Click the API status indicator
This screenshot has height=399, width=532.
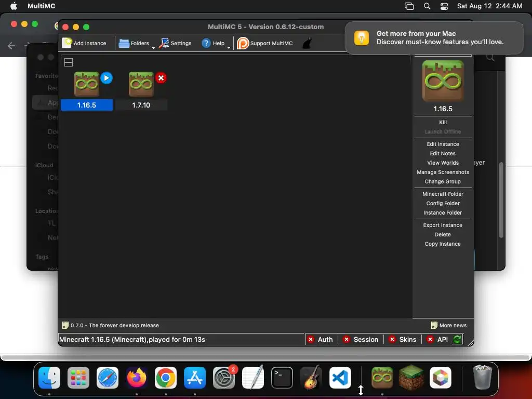click(438, 339)
